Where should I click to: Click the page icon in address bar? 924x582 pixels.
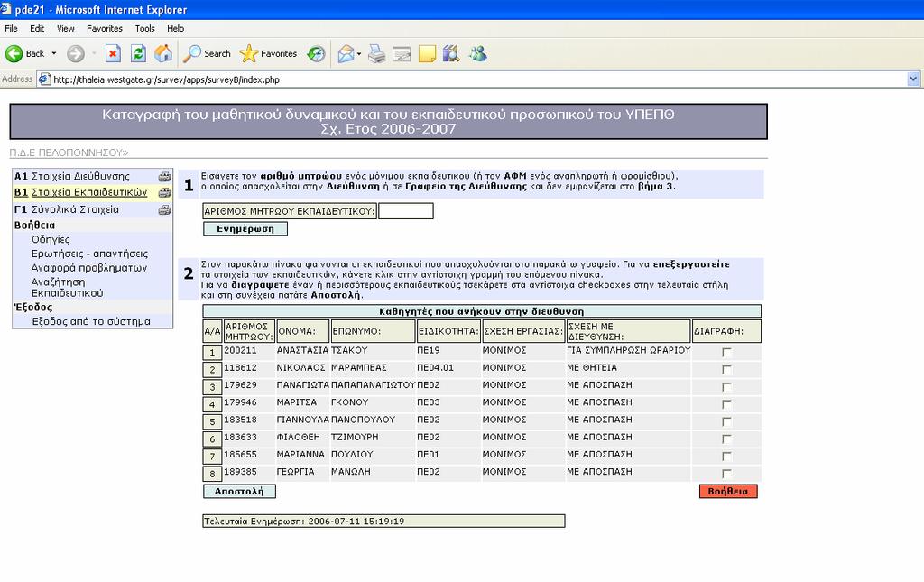pyautogui.click(x=44, y=79)
